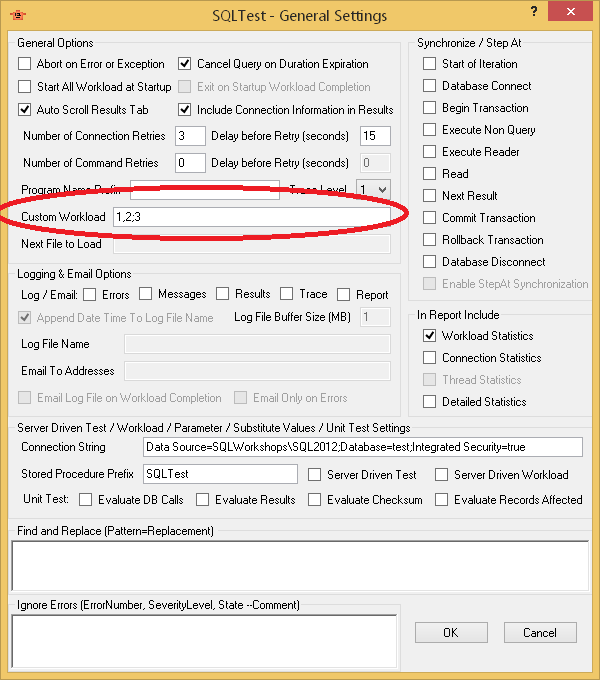Image resolution: width=600 pixels, height=680 pixels.
Task: Click the Custom Workload text field
Action: coord(252,217)
